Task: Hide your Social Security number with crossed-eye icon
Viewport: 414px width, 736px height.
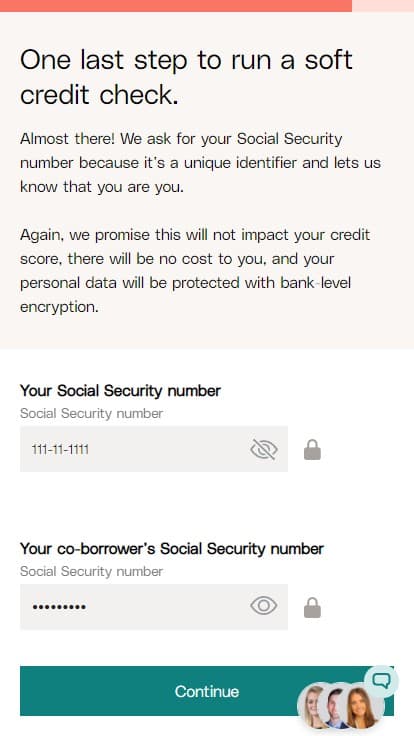Action: tap(263, 449)
